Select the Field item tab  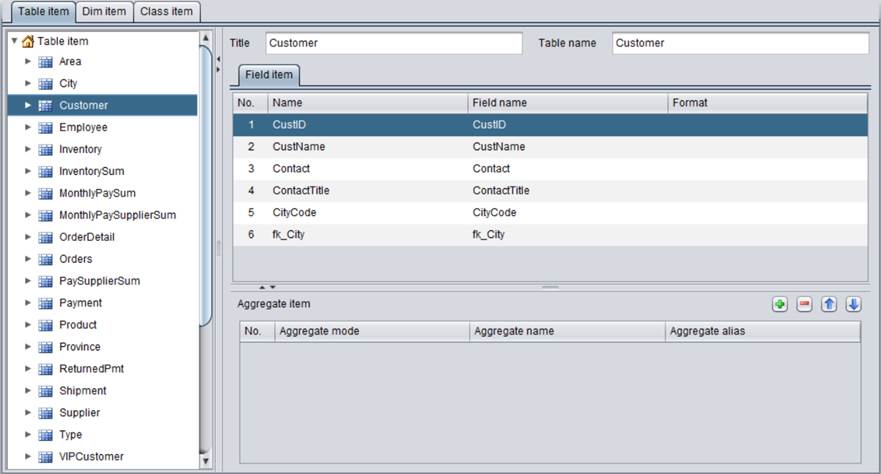tap(268, 75)
